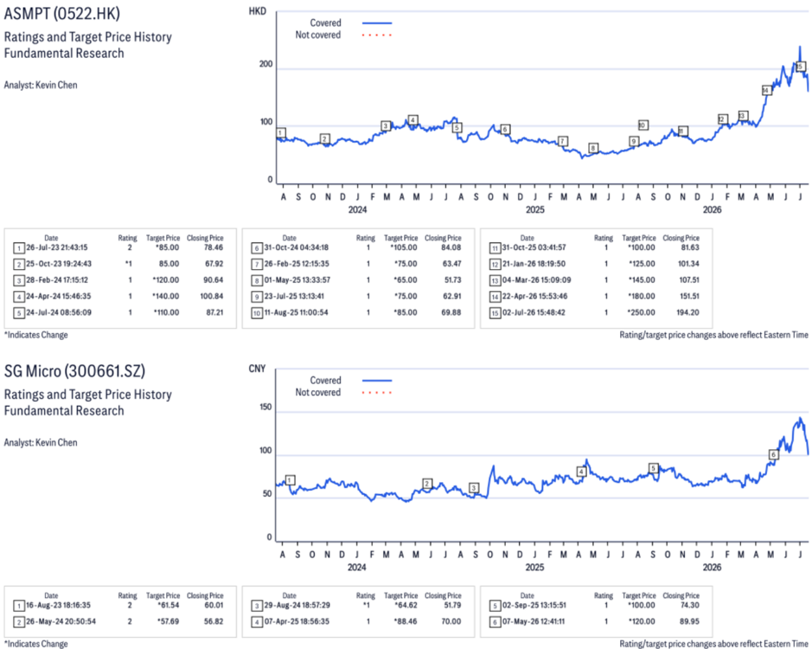This screenshot has width=812, height=649.
Task: Select marker 2 on the SG Micro price chart
Action: tap(427, 484)
